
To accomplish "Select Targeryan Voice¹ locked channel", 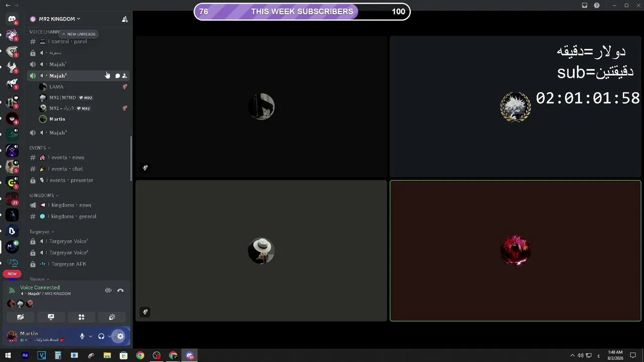I will (x=79, y=241).
